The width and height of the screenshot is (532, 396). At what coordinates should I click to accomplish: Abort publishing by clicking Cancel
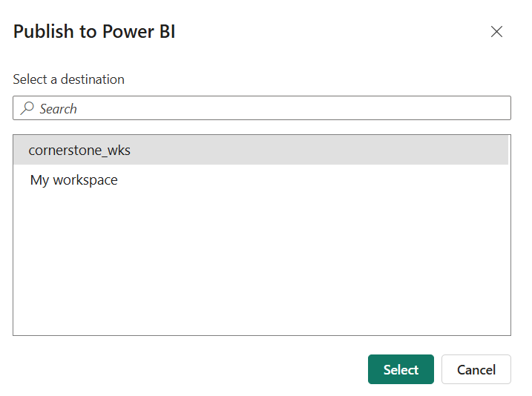476,369
